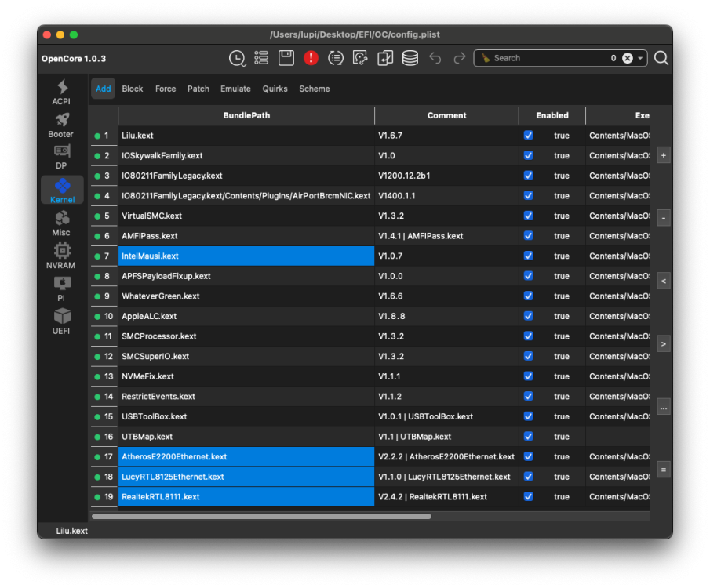Select the Kernel sidebar section
Image resolution: width=710 pixels, height=588 pixels.
pos(62,191)
